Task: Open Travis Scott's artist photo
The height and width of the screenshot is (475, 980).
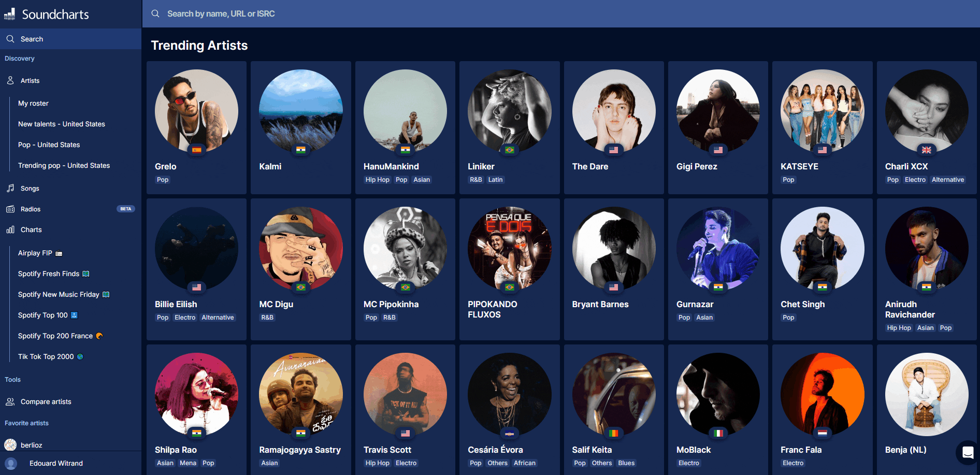Action: pos(405,394)
